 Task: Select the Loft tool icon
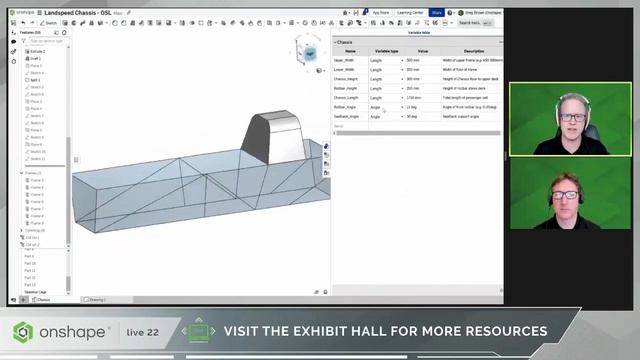point(92,23)
